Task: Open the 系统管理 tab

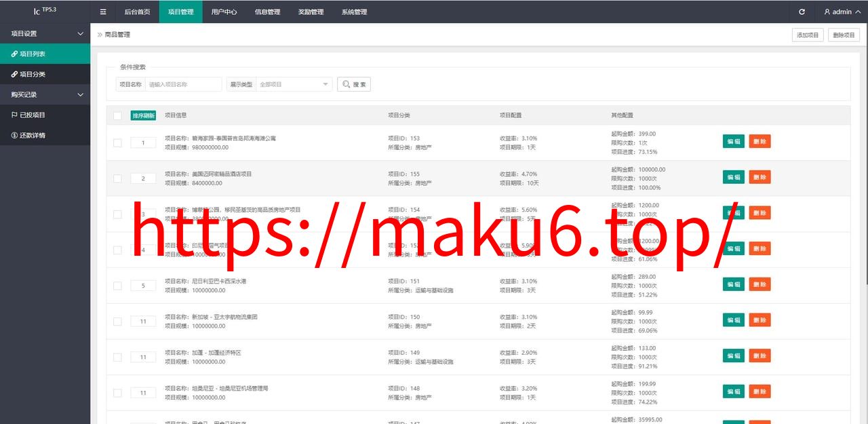Action: click(354, 12)
